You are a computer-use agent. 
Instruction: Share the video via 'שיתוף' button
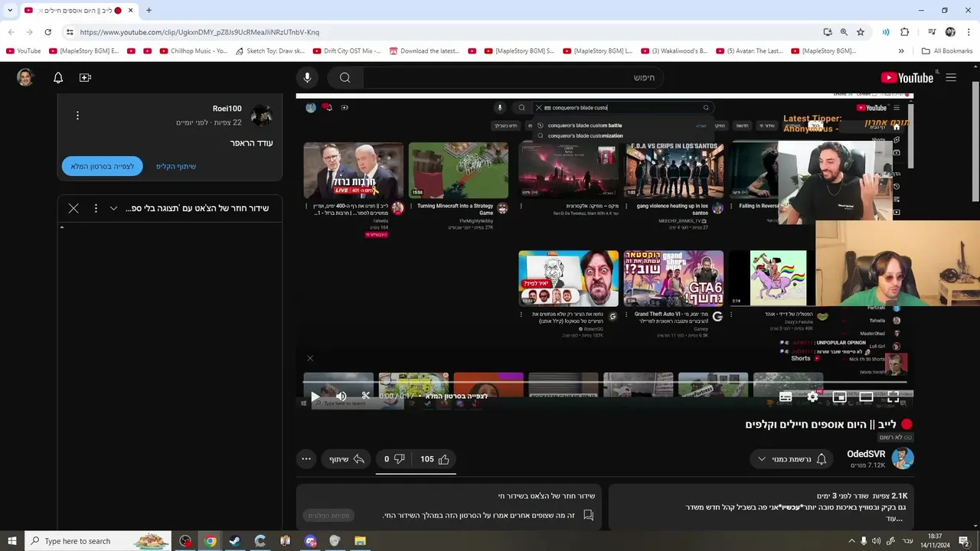tap(347, 459)
